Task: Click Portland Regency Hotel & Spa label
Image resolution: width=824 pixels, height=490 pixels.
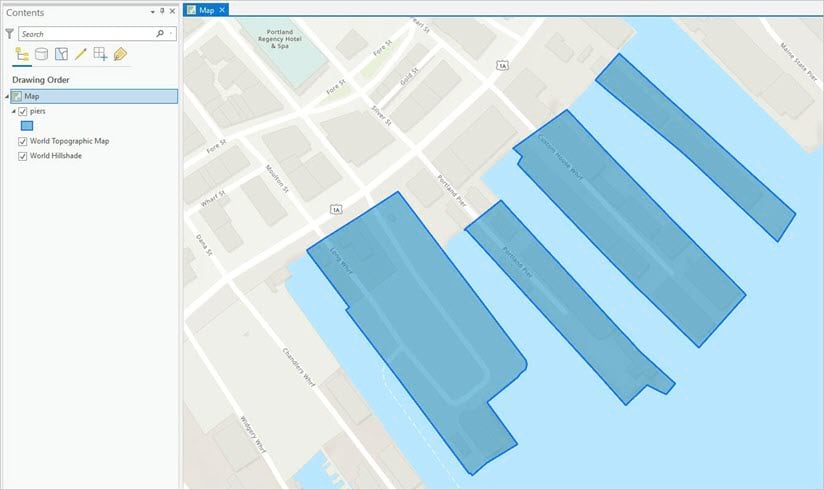Action: [280, 39]
